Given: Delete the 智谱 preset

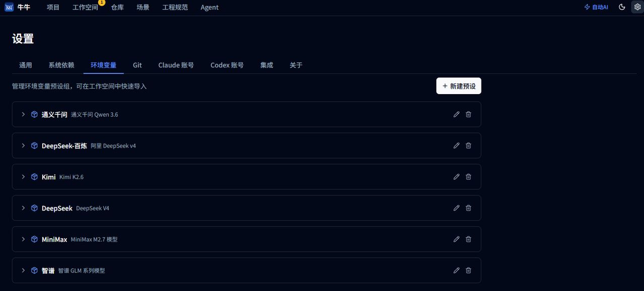Looking at the screenshot, I should pyautogui.click(x=468, y=270).
